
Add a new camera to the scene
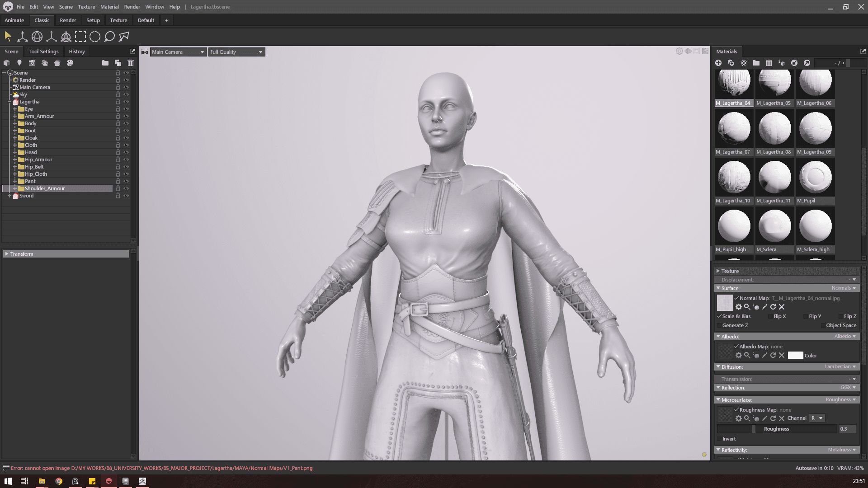[32, 63]
